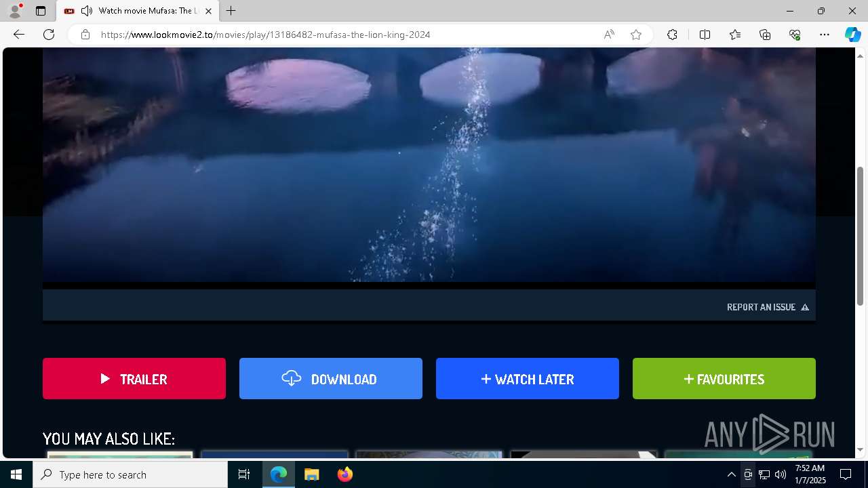The image size is (868, 488).
Task: Toggle Split screen view
Action: 705,35
